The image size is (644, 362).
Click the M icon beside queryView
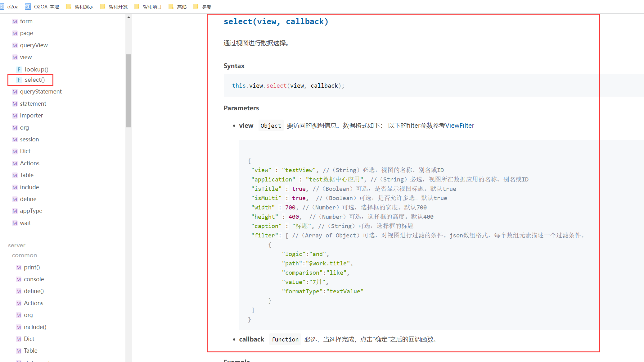15,45
